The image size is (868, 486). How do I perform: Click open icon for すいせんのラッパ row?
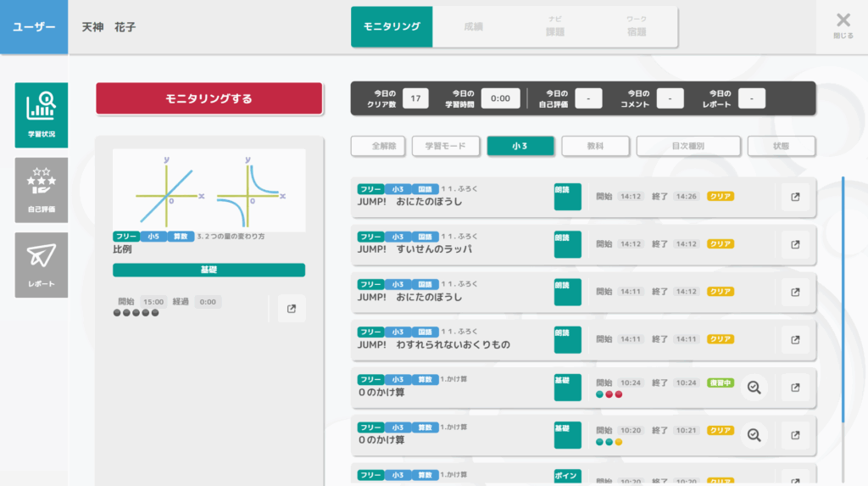click(795, 245)
